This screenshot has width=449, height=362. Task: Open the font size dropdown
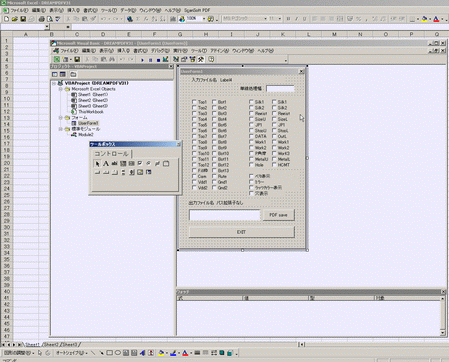pyautogui.click(x=279, y=19)
